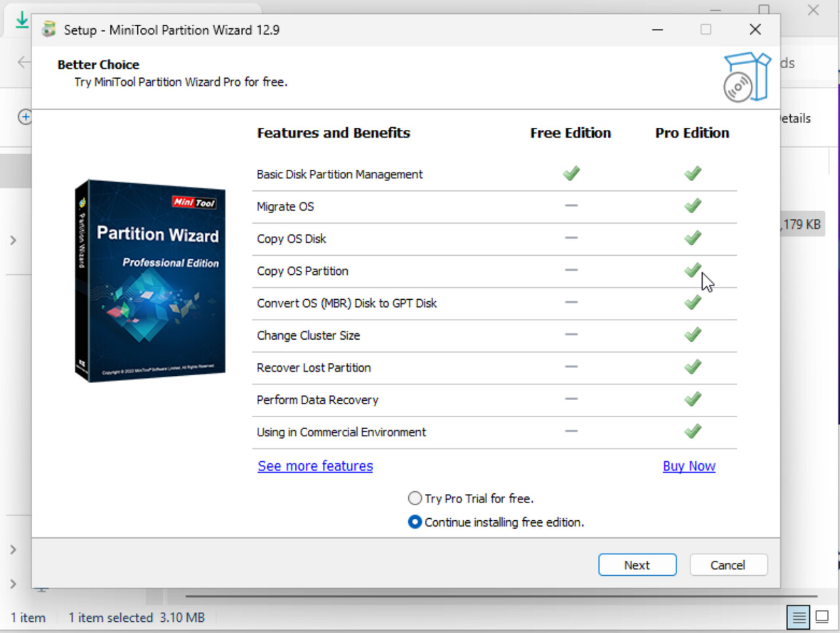Select Continue installing free edition option

pos(415,522)
